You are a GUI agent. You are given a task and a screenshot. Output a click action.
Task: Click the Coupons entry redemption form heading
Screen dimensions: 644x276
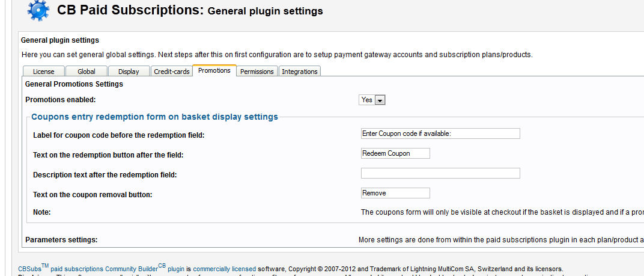(154, 117)
